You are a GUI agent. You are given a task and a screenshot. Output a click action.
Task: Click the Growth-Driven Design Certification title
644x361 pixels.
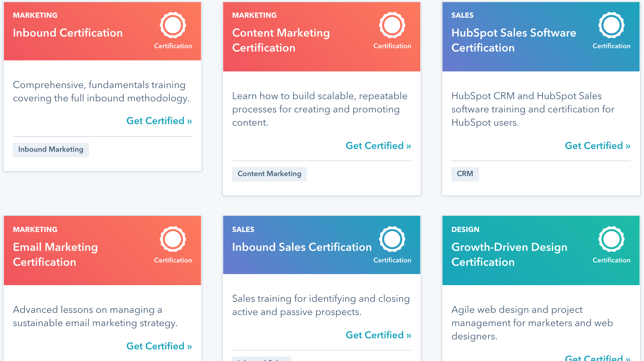(x=509, y=255)
